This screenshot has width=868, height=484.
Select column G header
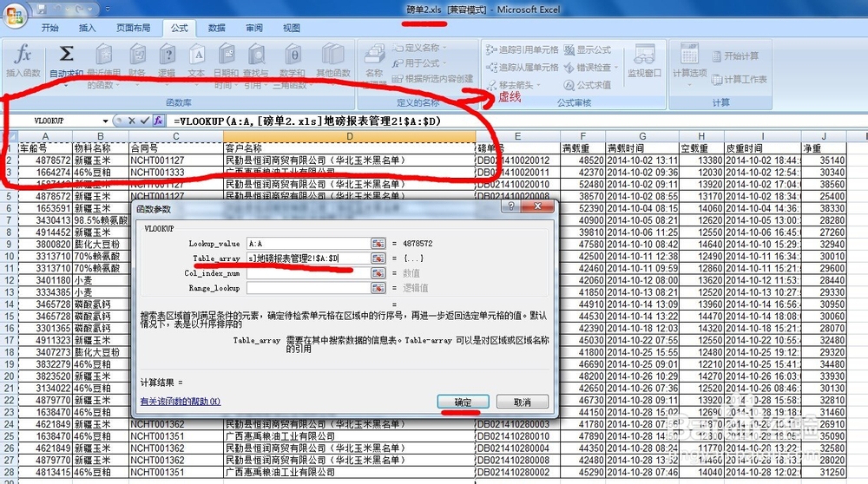click(642, 136)
